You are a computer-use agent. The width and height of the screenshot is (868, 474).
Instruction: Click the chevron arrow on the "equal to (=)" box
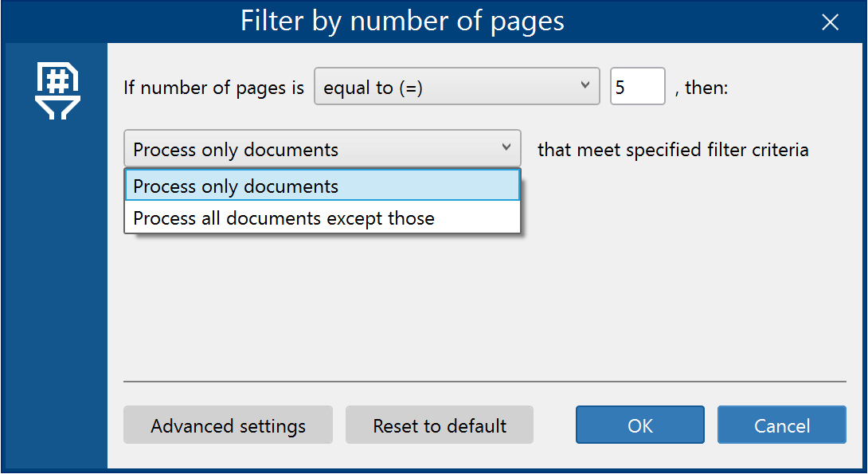click(x=585, y=84)
